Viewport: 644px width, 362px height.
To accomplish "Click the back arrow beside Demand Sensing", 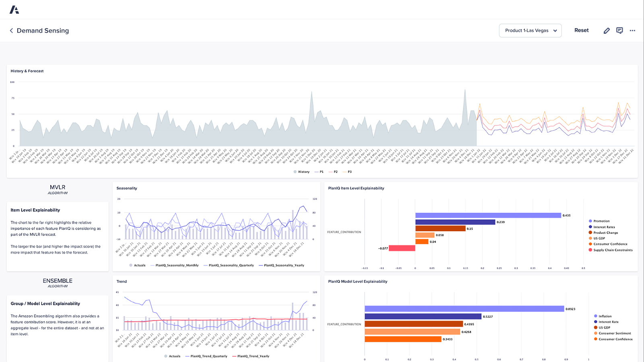I will pos(11,31).
